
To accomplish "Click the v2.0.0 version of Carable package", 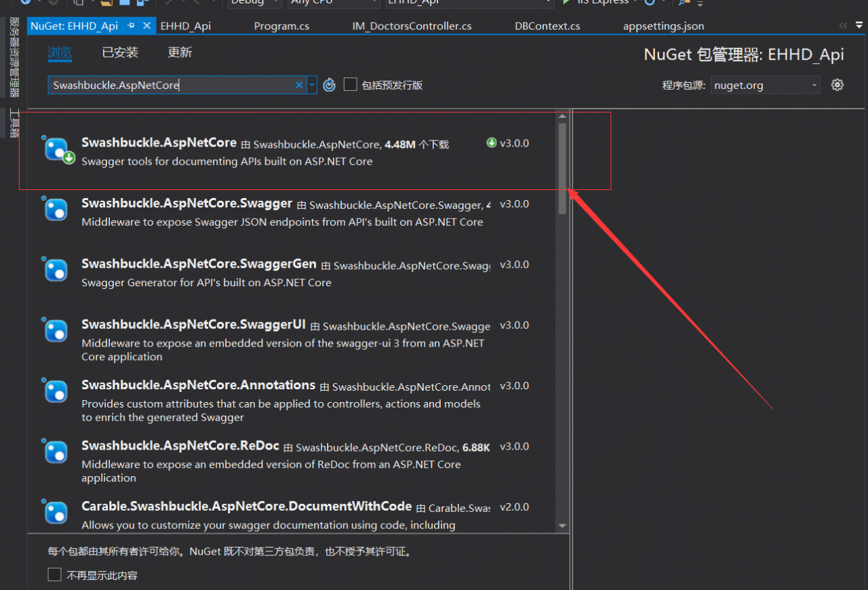I will coord(514,507).
